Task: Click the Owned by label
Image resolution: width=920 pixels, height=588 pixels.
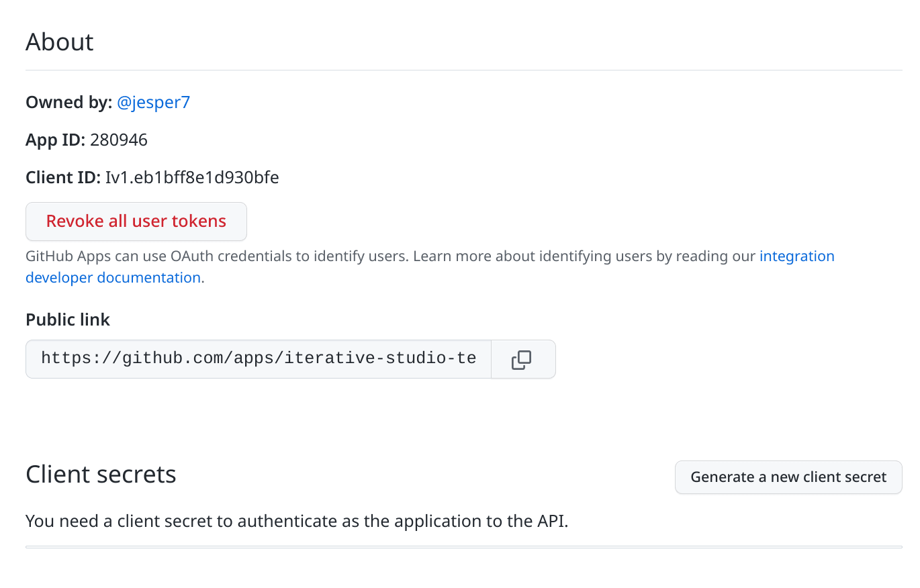Action: tap(69, 103)
